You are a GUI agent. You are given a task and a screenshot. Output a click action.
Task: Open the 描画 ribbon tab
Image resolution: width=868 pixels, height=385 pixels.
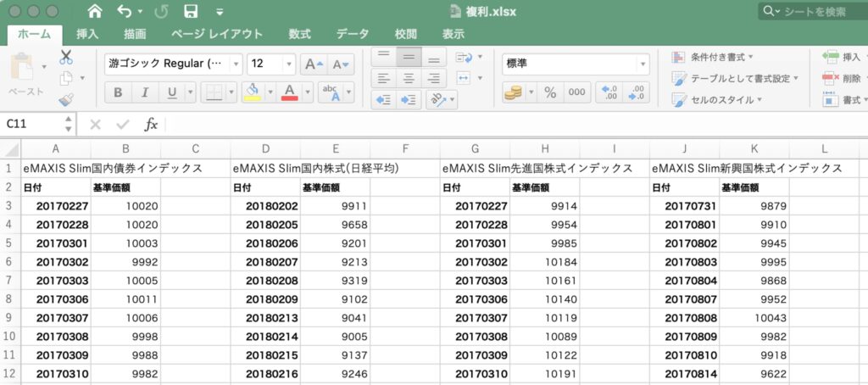click(x=135, y=35)
